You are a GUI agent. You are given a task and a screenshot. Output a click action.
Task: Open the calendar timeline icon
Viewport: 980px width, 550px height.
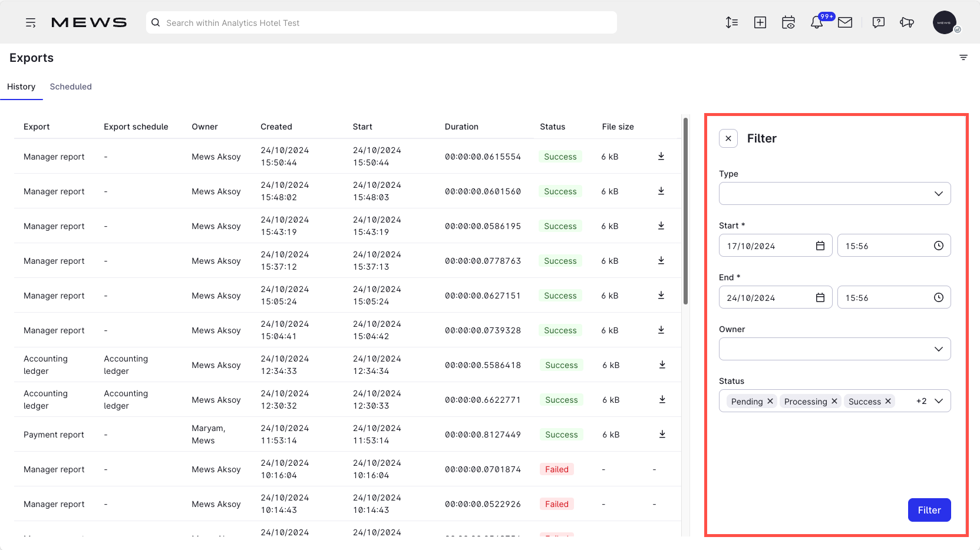[788, 22]
